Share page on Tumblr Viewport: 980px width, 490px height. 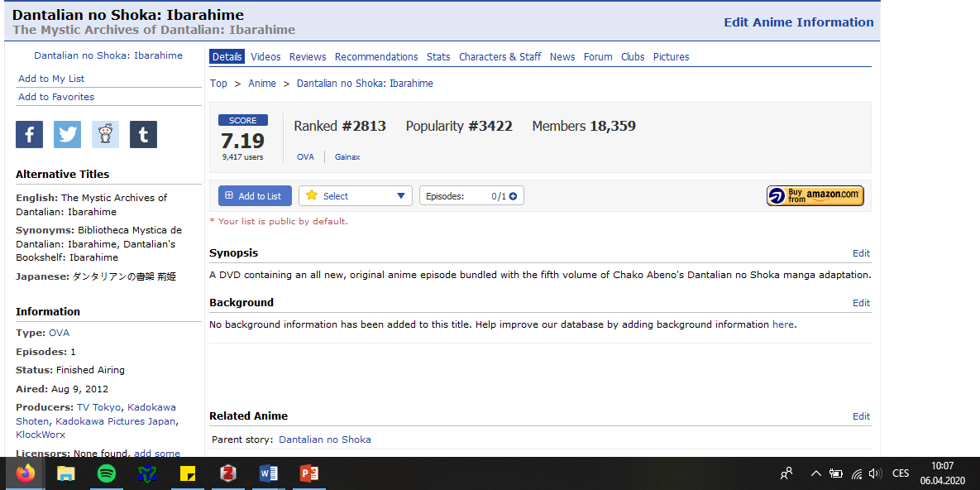point(143,134)
